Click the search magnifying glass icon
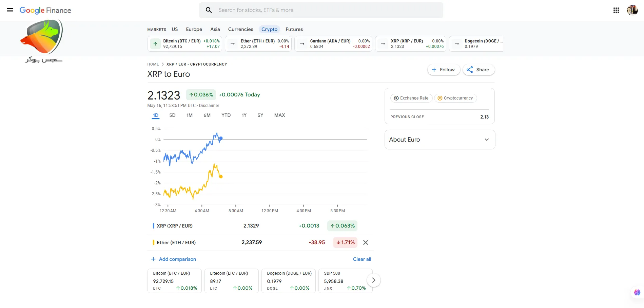Image resolution: width=644 pixels, height=308 pixels. pos(209,10)
